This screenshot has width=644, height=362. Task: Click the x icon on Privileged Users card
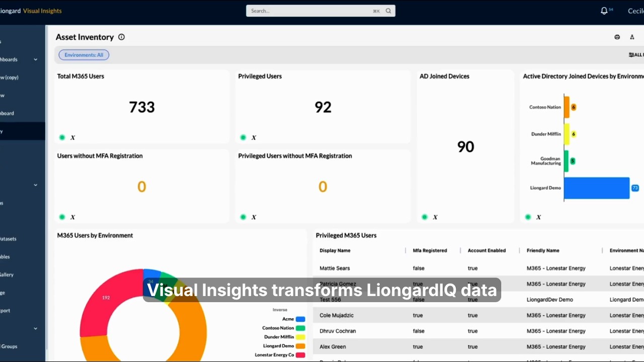(254, 137)
